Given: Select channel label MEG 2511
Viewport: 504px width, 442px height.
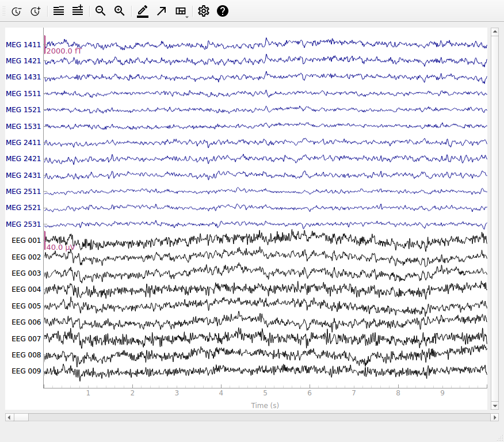Looking at the screenshot, I should pyautogui.click(x=24, y=192).
